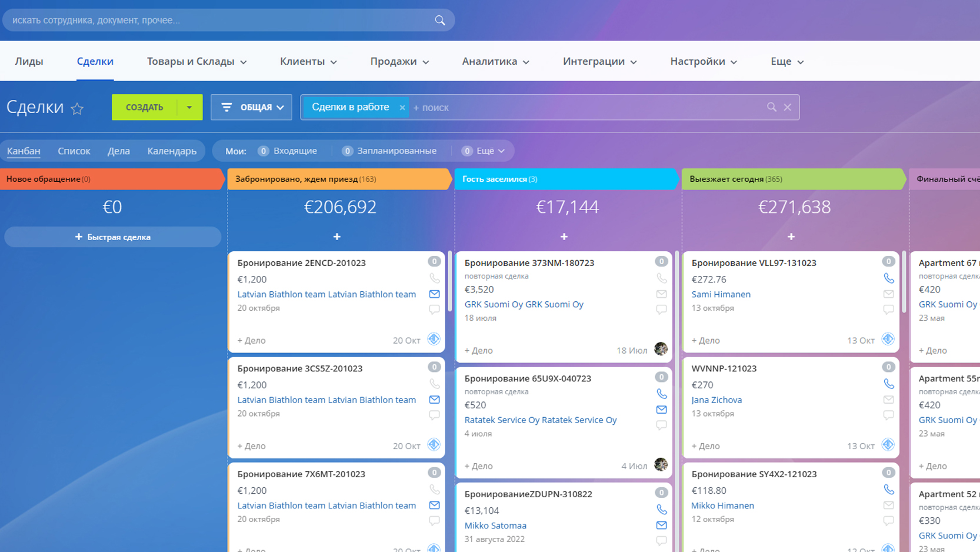
Task: Expand the Еще menu in top navigation
Action: 787,61
